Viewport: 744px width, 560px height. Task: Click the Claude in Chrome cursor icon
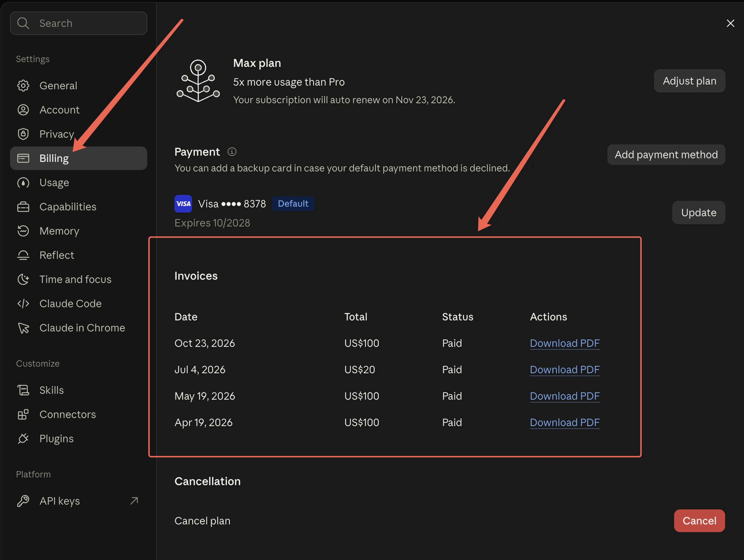pyautogui.click(x=23, y=328)
